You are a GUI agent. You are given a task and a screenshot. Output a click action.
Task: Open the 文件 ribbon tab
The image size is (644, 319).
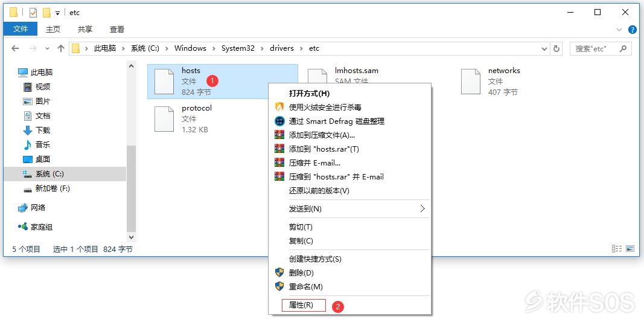(21, 29)
